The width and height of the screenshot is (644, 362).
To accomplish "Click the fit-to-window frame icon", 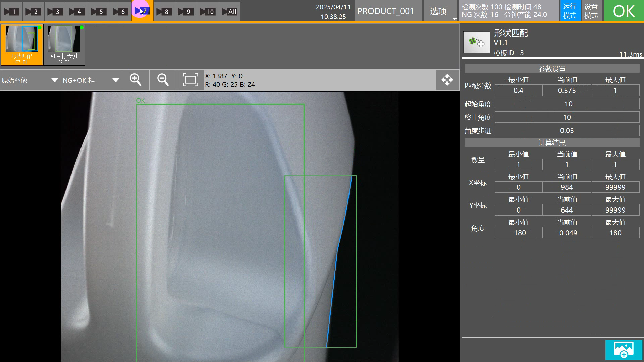I will 191,80.
